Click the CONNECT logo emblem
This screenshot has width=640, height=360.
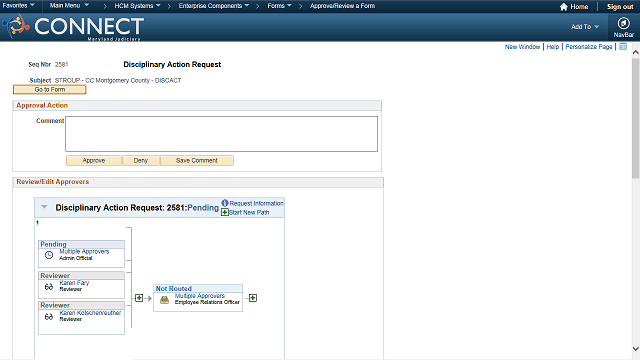(x=16, y=26)
